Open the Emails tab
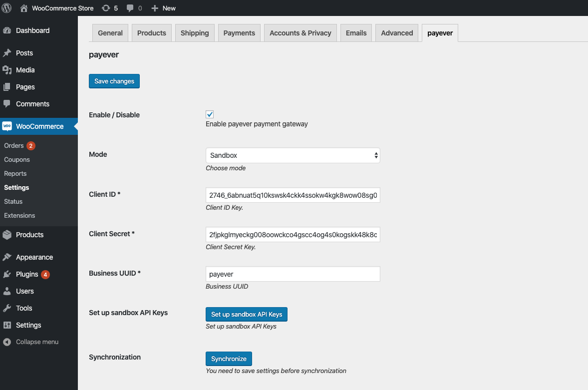This screenshot has width=588, height=390. point(356,33)
